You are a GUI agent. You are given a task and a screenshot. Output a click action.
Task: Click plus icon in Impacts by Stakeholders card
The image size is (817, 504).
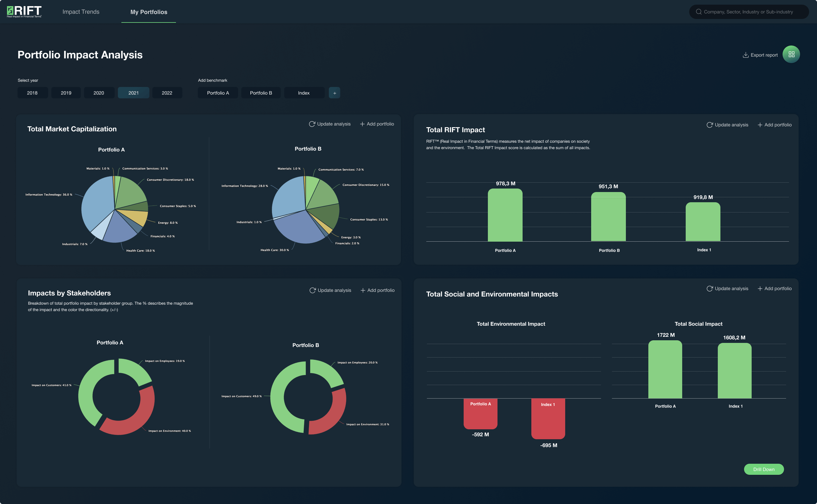pyautogui.click(x=363, y=290)
